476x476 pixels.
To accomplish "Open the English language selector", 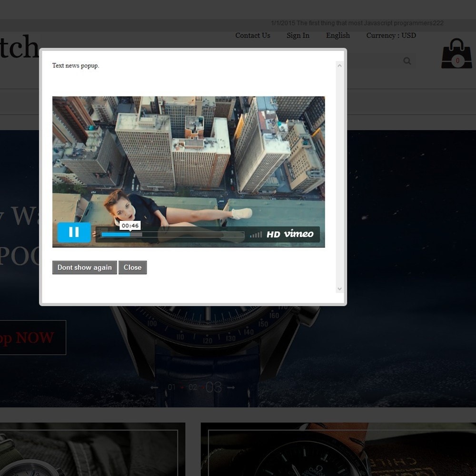I will [x=338, y=36].
